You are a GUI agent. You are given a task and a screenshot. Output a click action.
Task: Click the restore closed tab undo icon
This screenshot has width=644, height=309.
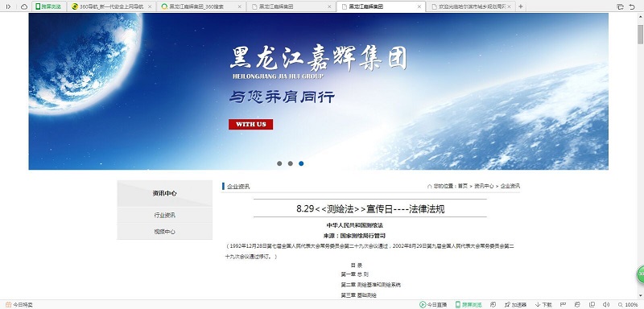(632, 6)
